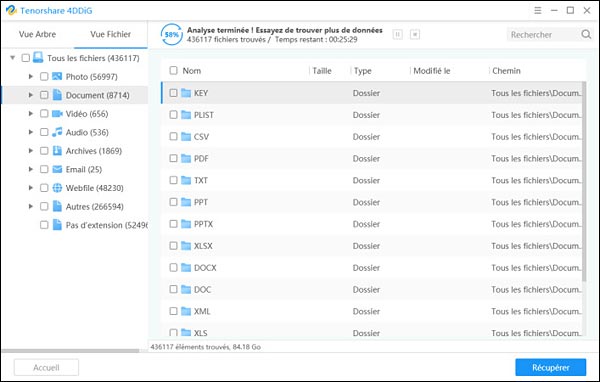Click the Tenorshare 4DDiG logo

[11, 10]
